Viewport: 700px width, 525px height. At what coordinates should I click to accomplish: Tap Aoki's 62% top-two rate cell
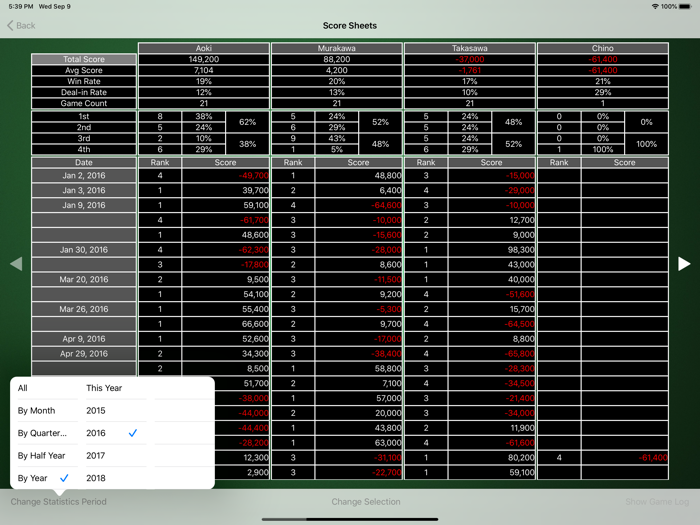tap(247, 122)
